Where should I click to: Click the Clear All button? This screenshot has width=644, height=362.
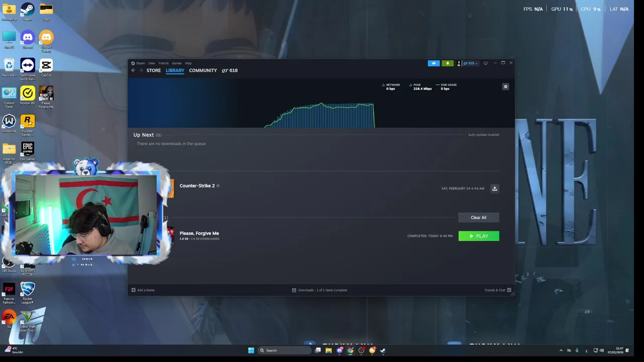point(478,217)
